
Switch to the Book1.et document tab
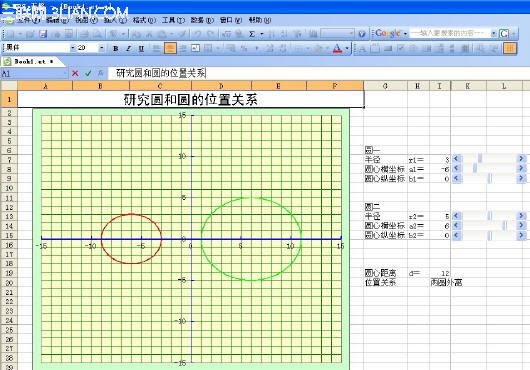tap(33, 61)
